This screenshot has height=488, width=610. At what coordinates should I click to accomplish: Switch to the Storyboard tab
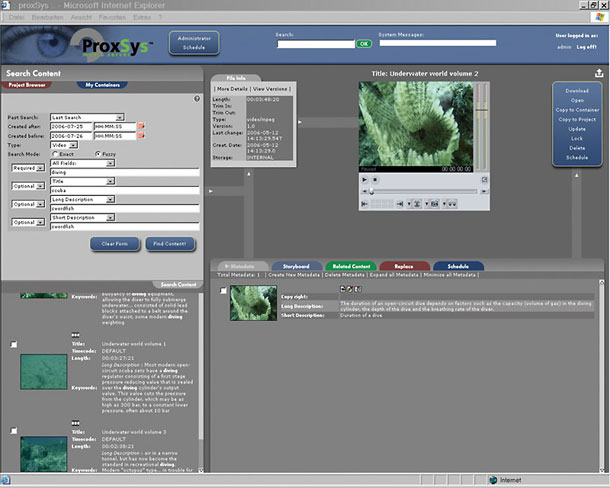(x=296, y=266)
